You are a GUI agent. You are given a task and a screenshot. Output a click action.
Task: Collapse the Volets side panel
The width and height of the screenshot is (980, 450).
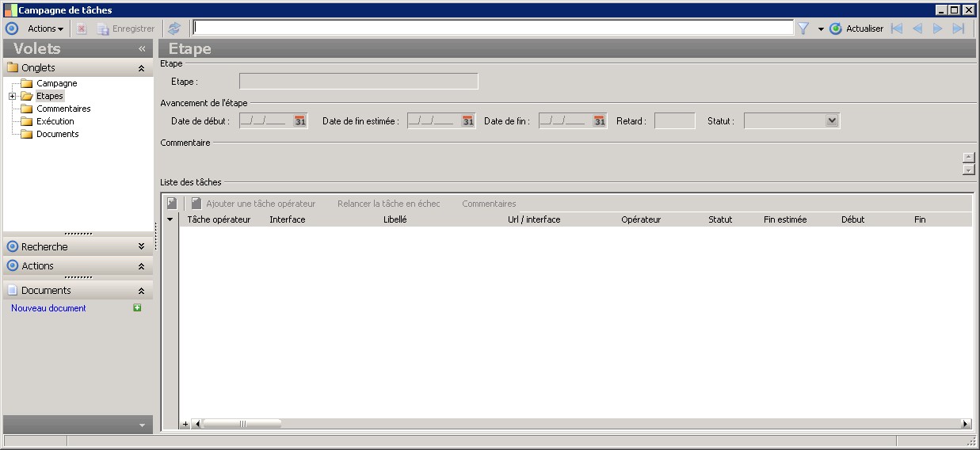[143, 48]
